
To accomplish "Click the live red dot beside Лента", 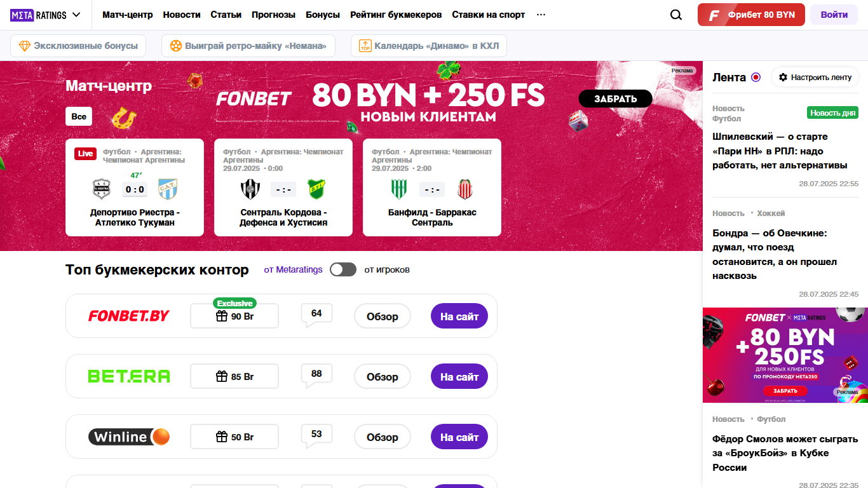I will point(756,77).
